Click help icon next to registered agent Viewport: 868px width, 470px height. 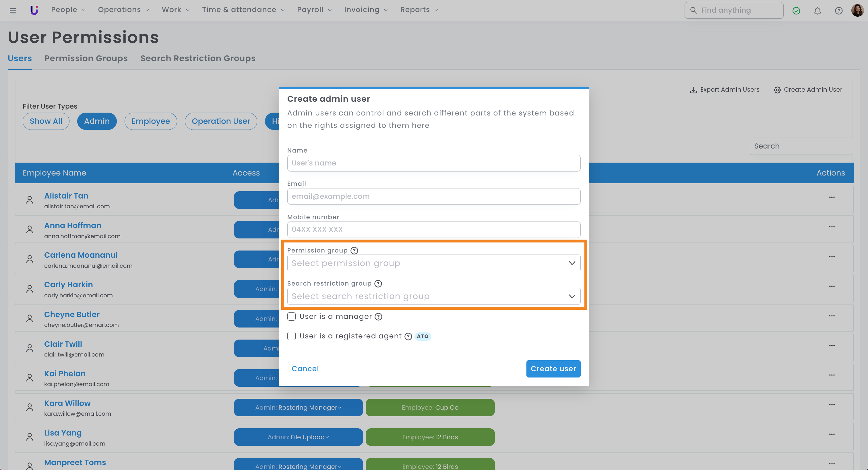coord(408,336)
